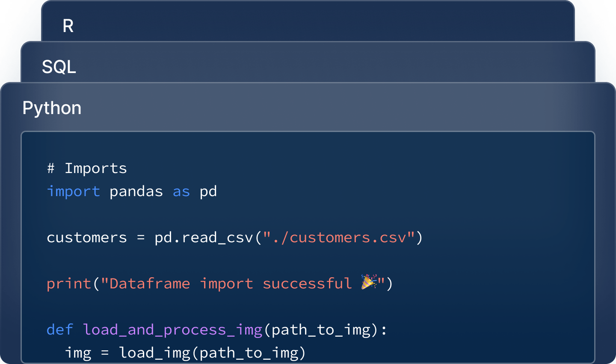Click the "customers" variable name
This screenshot has height=364, width=616.
click(x=87, y=237)
